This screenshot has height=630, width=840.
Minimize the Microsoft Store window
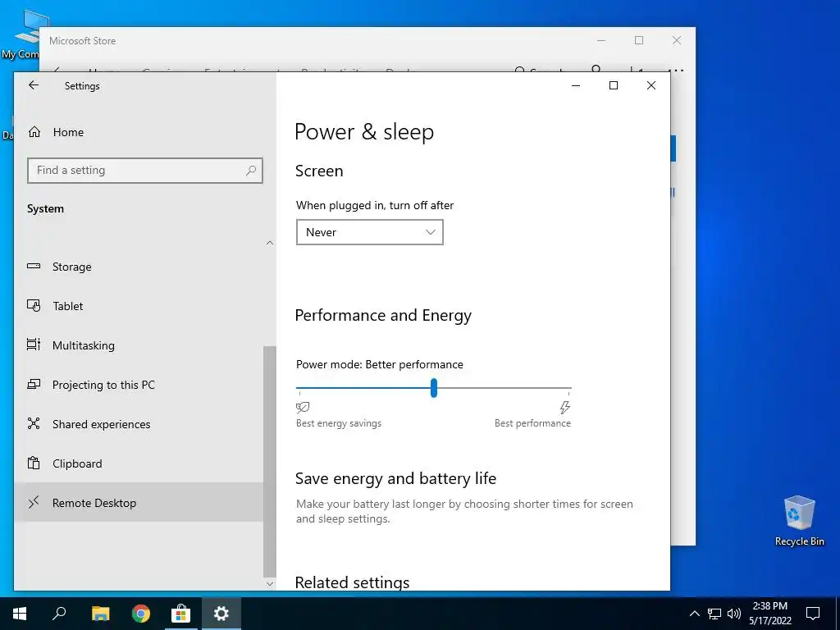[601, 40]
